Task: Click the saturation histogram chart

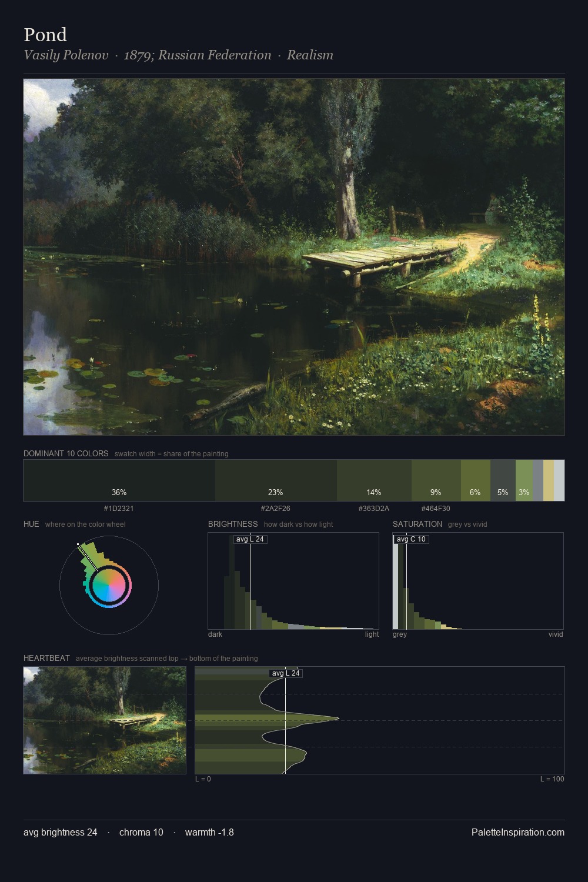Action: pos(478,581)
